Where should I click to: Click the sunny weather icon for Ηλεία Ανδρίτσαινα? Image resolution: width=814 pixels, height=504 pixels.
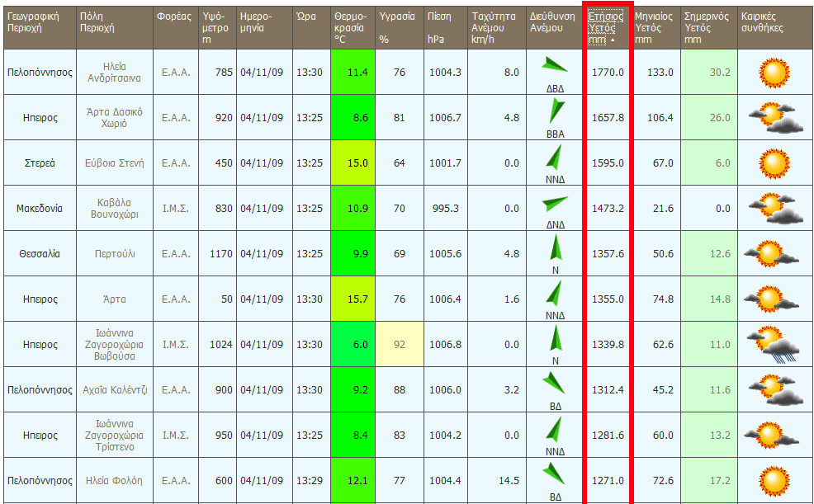774,73
